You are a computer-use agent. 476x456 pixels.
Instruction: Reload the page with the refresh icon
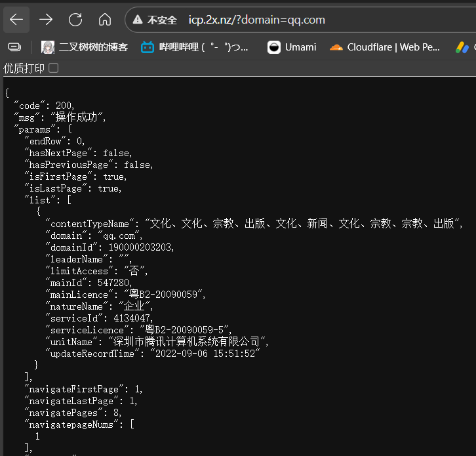(75, 20)
